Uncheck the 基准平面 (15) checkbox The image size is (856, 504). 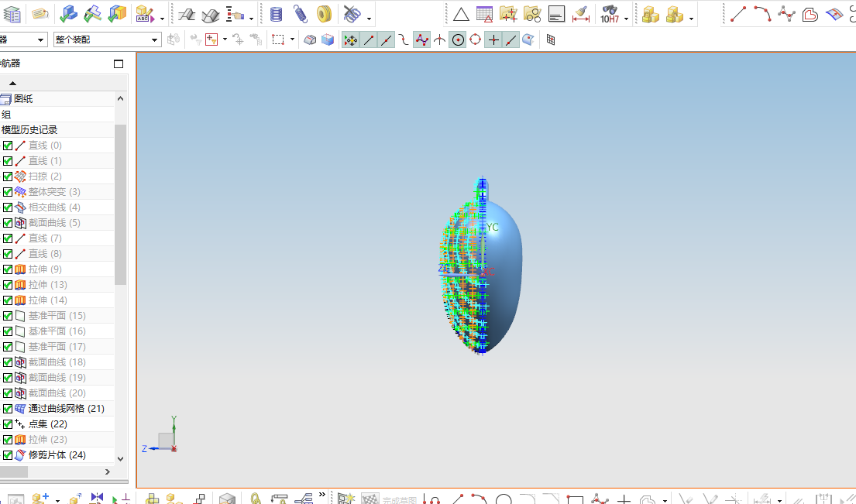(8, 316)
